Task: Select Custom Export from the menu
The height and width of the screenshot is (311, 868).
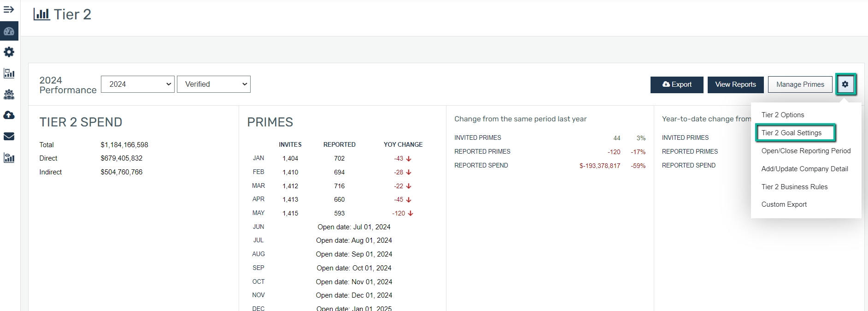Action: [x=784, y=204]
